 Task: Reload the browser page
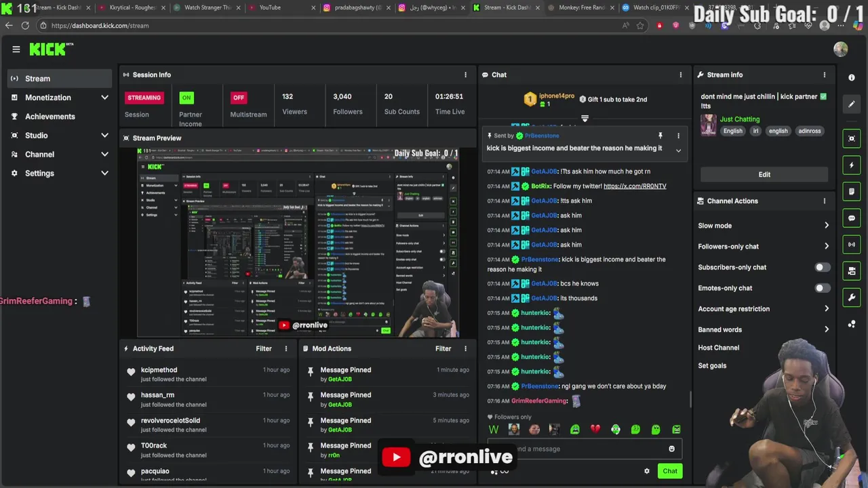coord(25,25)
